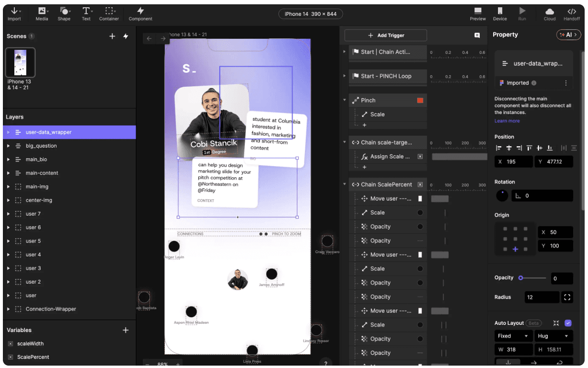This screenshot has width=588, height=368.
Task: Click the Opacity slider handle
Action: pyautogui.click(x=520, y=278)
